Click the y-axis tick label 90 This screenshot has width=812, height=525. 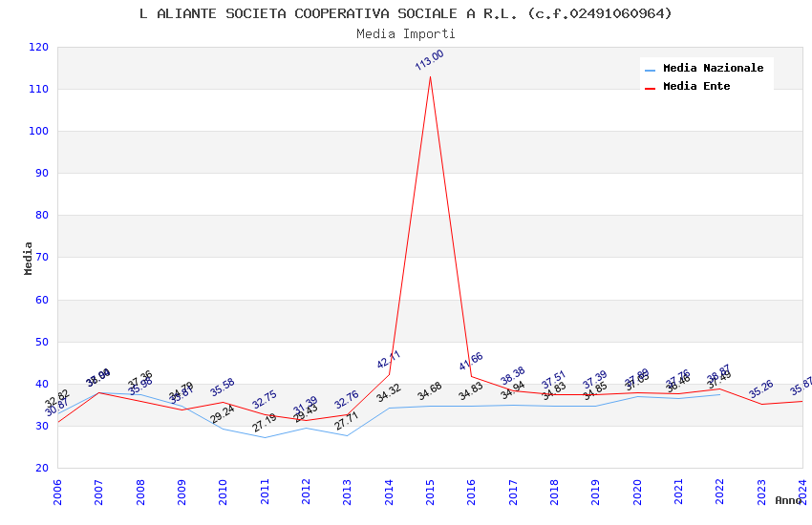click(x=41, y=174)
